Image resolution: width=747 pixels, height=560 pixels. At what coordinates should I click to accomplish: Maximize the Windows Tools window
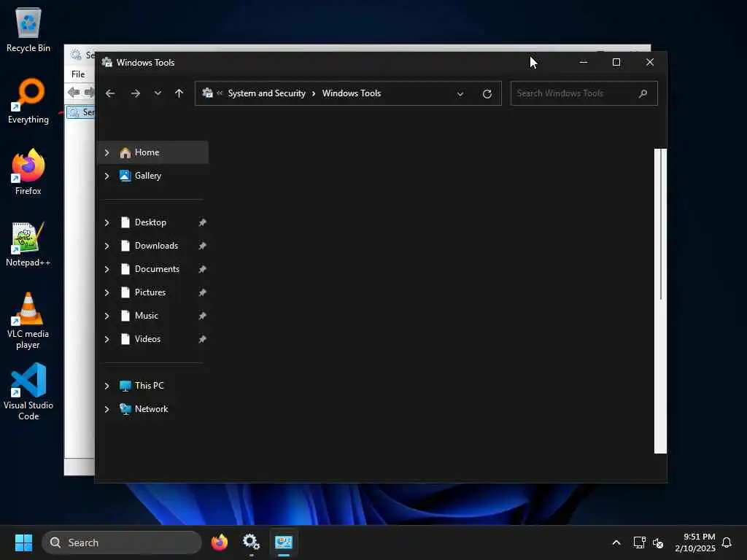click(x=616, y=63)
